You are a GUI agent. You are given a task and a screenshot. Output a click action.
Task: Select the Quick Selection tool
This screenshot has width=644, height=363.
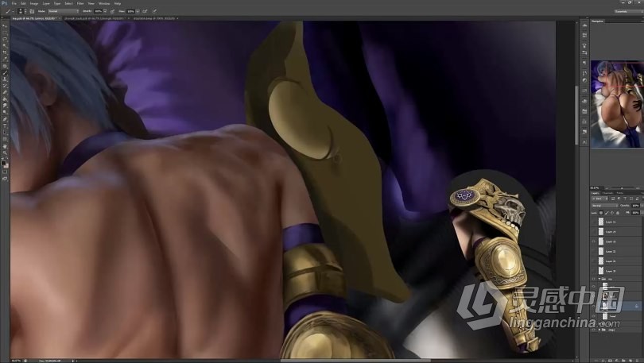tap(5, 44)
